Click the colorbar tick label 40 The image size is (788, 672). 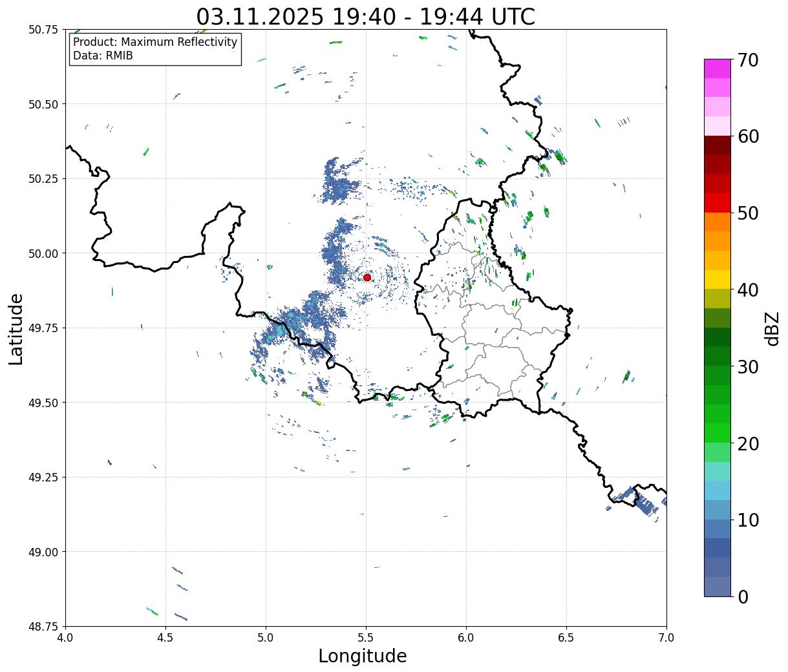[748, 290]
